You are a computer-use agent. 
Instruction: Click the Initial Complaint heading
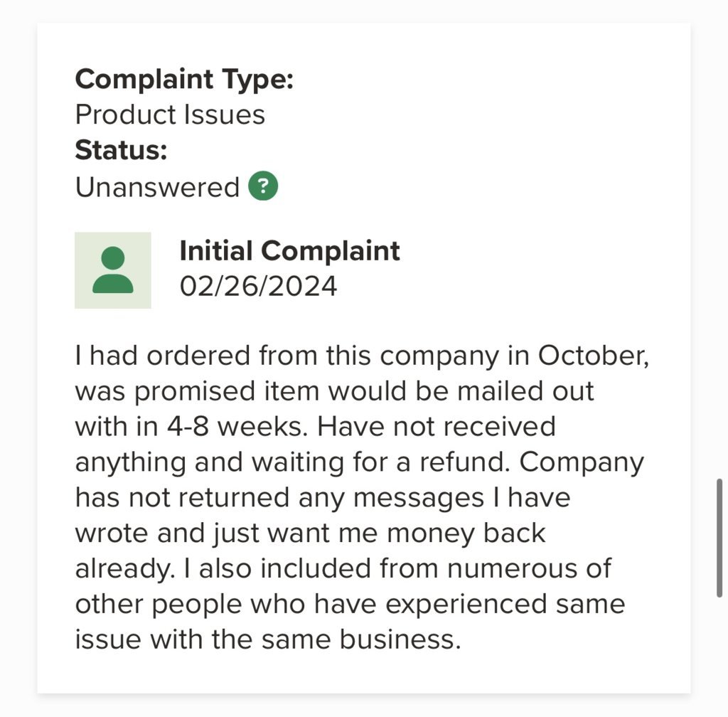tap(290, 251)
